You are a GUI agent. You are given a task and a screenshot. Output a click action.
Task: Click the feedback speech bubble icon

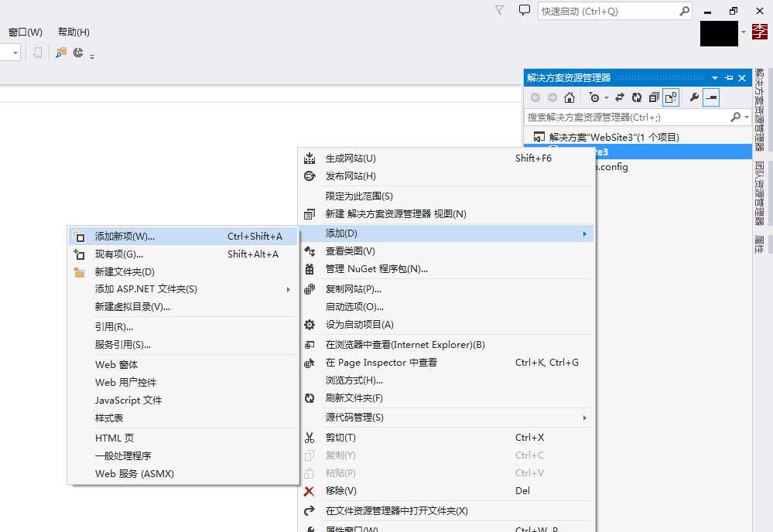pyautogui.click(x=525, y=10)
